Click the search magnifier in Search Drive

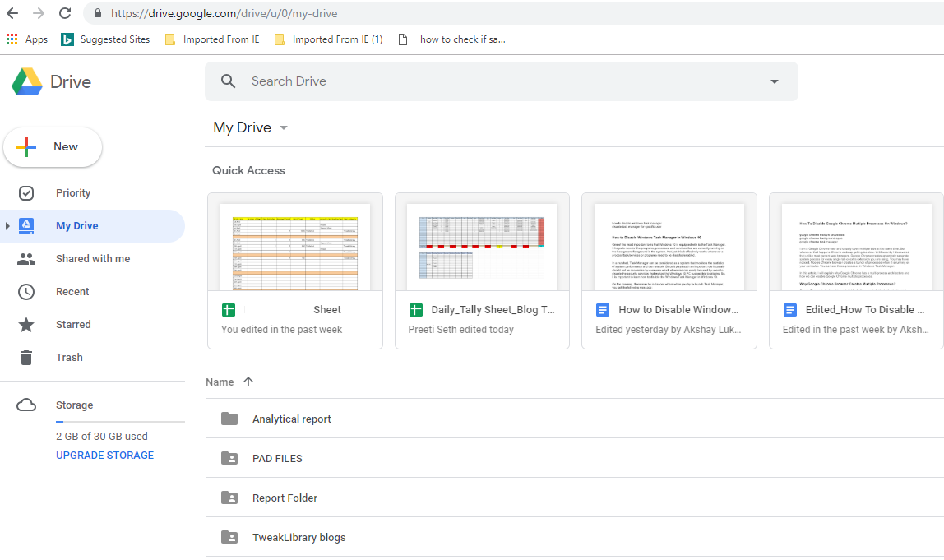pos(227,81)
